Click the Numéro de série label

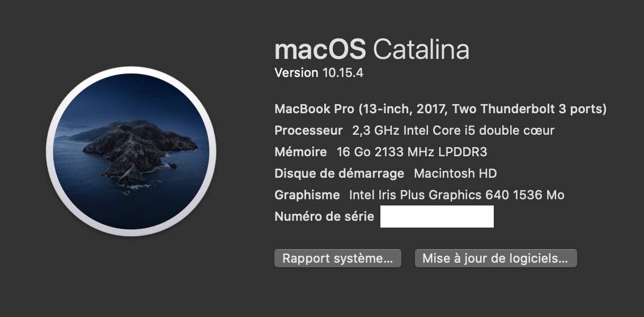tap(324, 217)
